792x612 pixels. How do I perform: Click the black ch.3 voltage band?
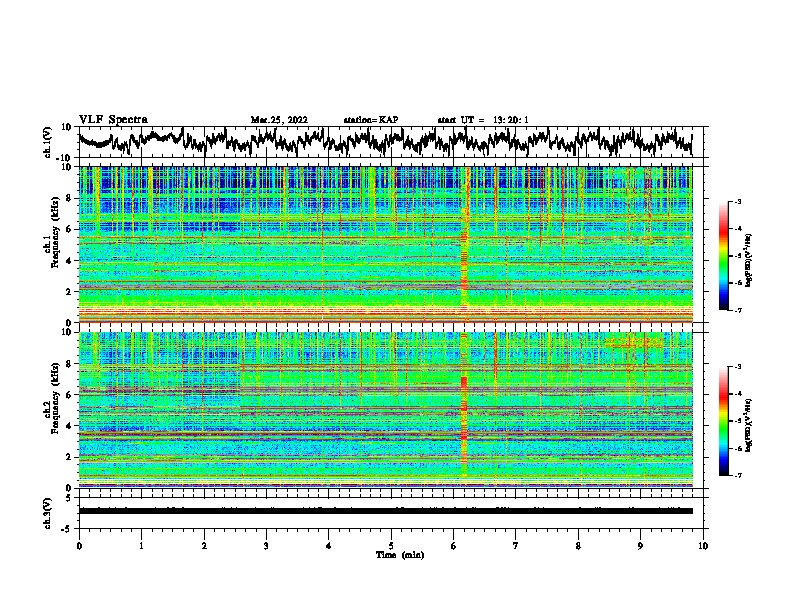click(385, 511)
